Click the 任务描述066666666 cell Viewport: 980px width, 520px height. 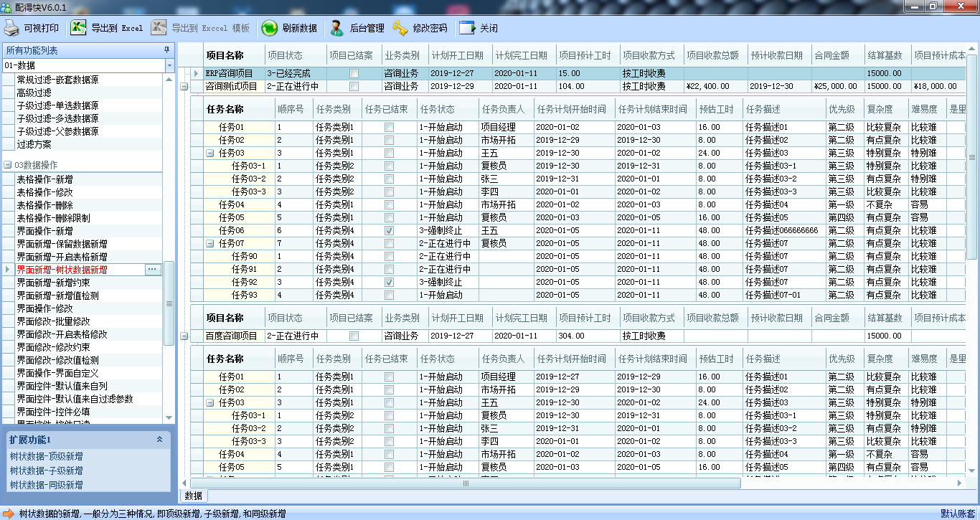tap(784, 231)
